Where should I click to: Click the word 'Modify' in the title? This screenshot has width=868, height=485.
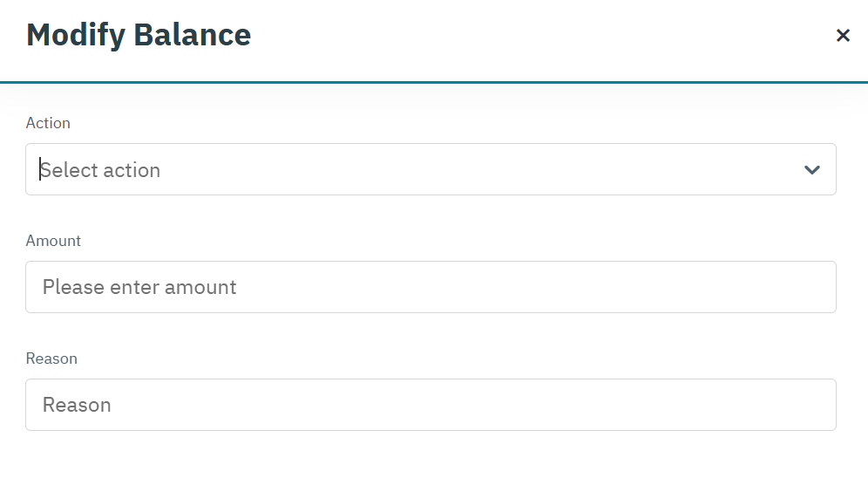[x=75, y=35]
